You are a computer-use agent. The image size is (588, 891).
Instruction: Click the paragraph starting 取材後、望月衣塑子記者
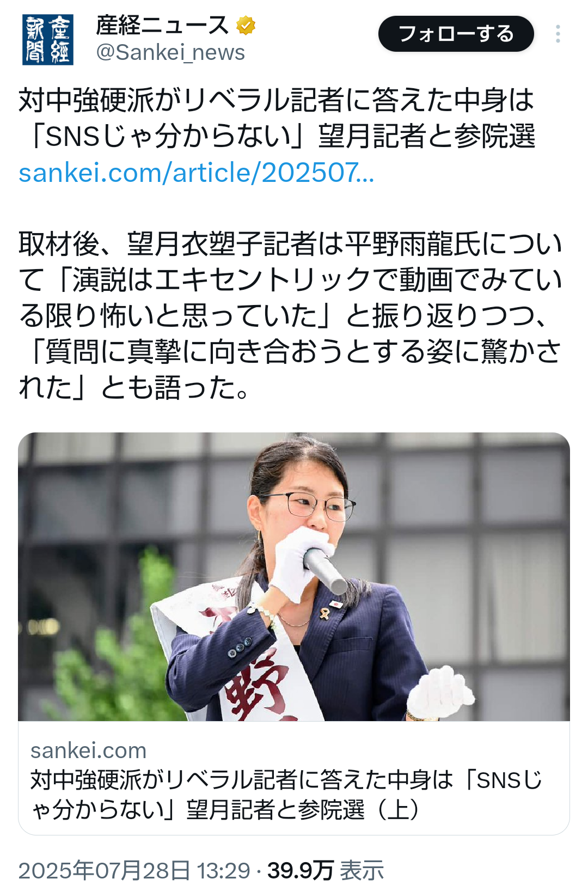(291, 315)
